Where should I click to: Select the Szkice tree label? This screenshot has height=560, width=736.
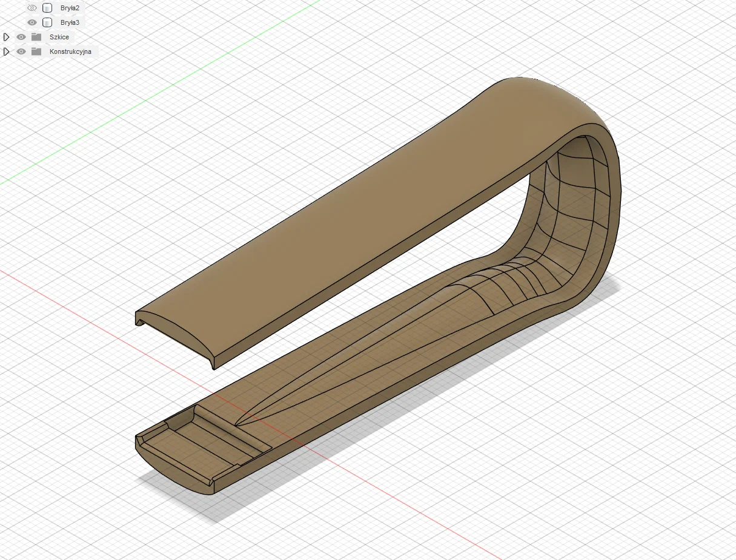coord(59,37)
